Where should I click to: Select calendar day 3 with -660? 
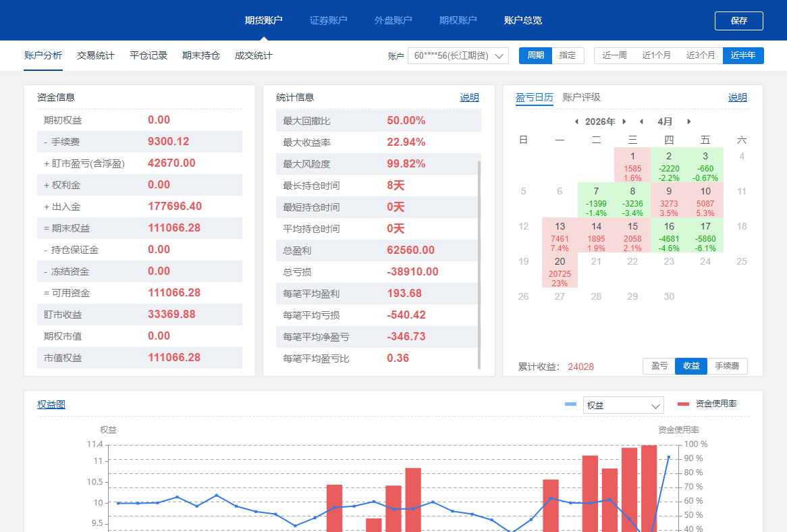coord(705,165)
